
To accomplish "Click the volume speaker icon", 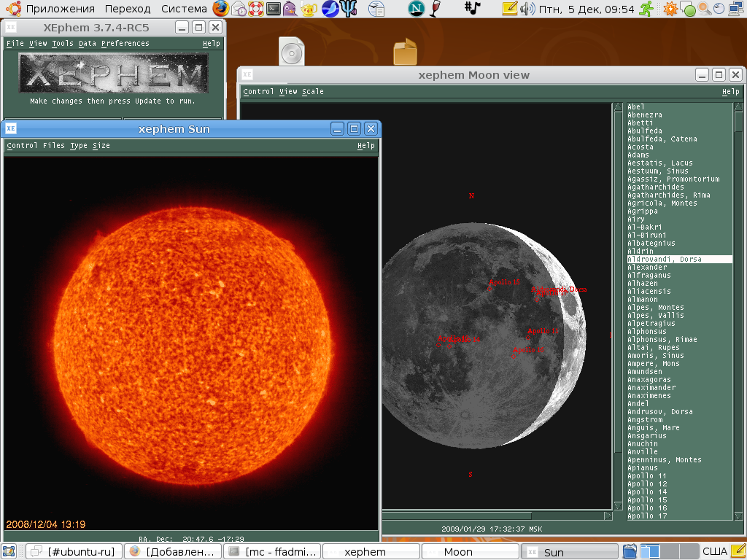I will (527, 9).
